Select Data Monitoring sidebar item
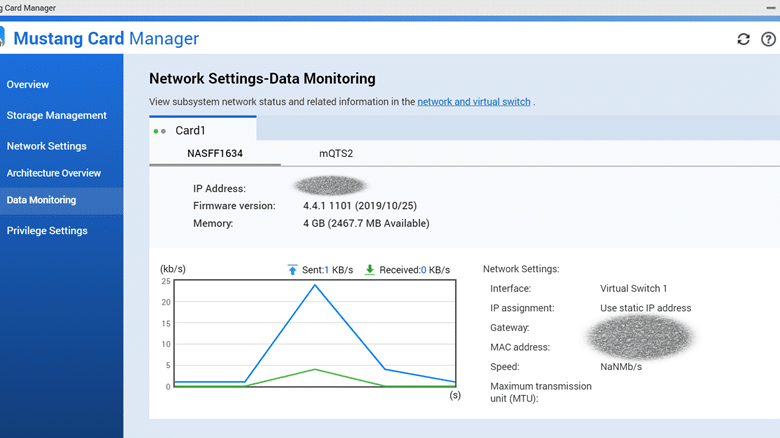Image resolution: width=780 pixels, height=438 pixels. 62,200
